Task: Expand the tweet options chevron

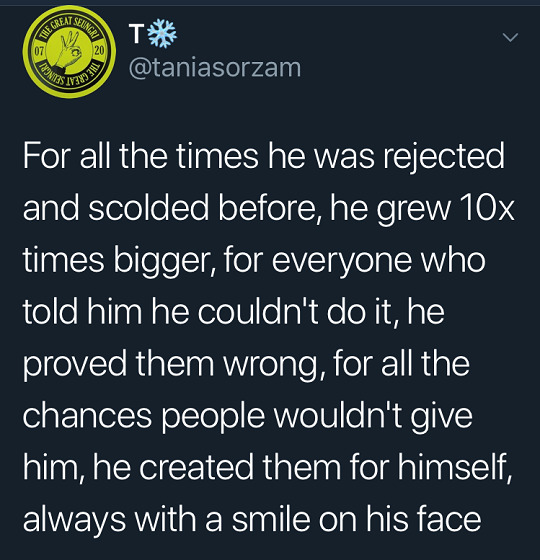Action: click(510, 38)
